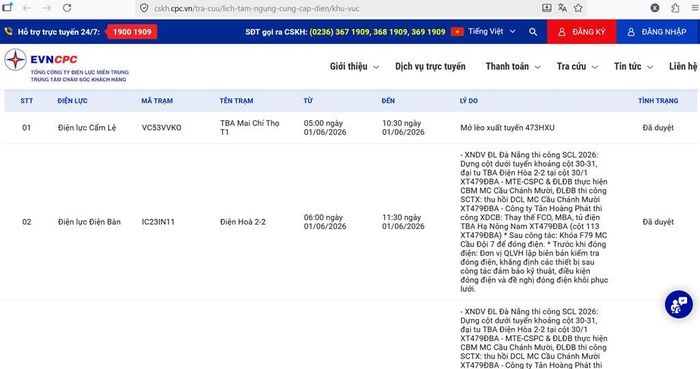Select start time 06:00 ngày 01/06/2026
Image resolution: width=700 pixels, height=369 pixels.
[325, 222]
